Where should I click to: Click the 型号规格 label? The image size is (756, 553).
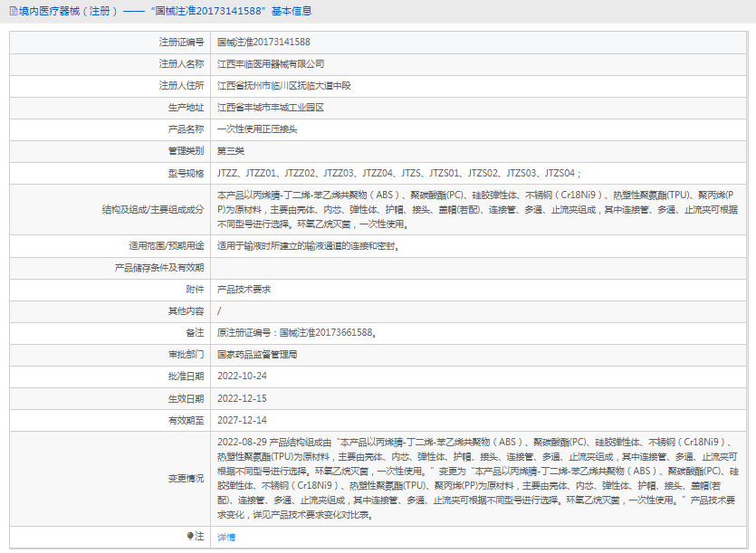(x=186, y=173)
